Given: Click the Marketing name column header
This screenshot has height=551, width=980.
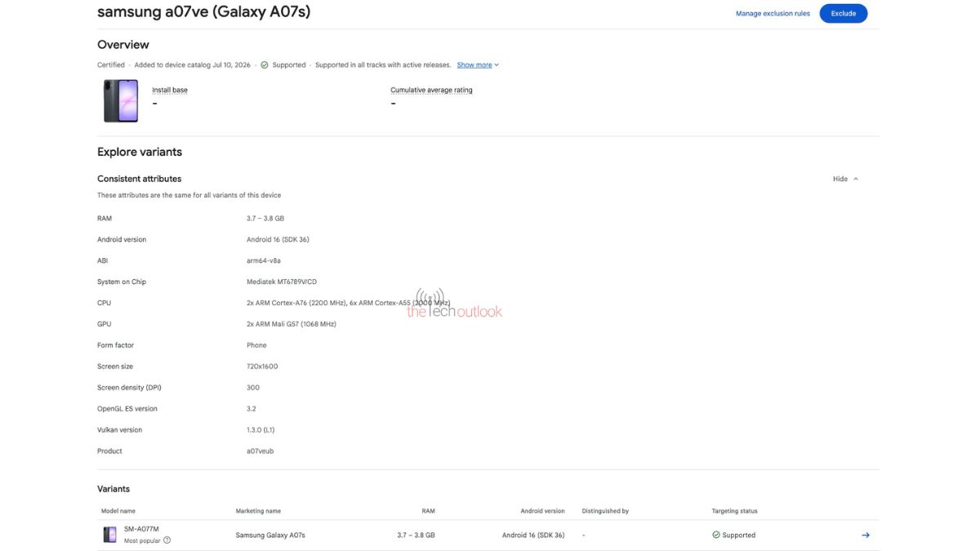Looking at the screenshot, I should [x=258, y=511].
